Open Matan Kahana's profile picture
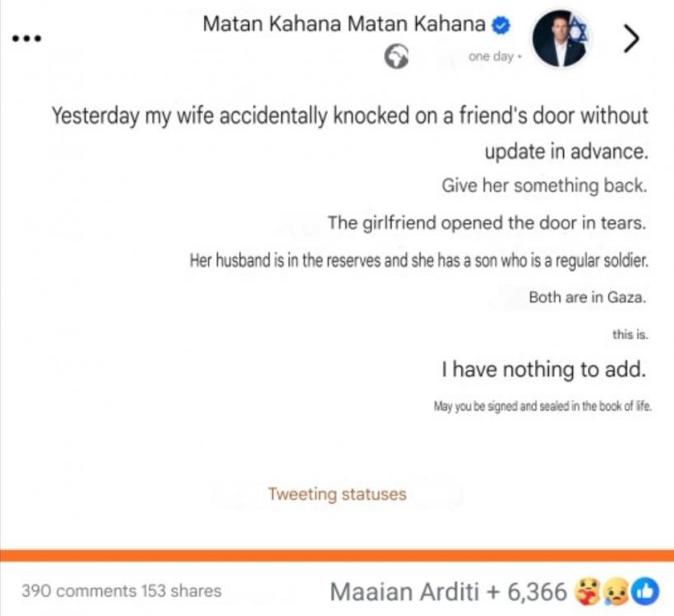The height and width of the screenshot is (616, 674). (560, 39)
